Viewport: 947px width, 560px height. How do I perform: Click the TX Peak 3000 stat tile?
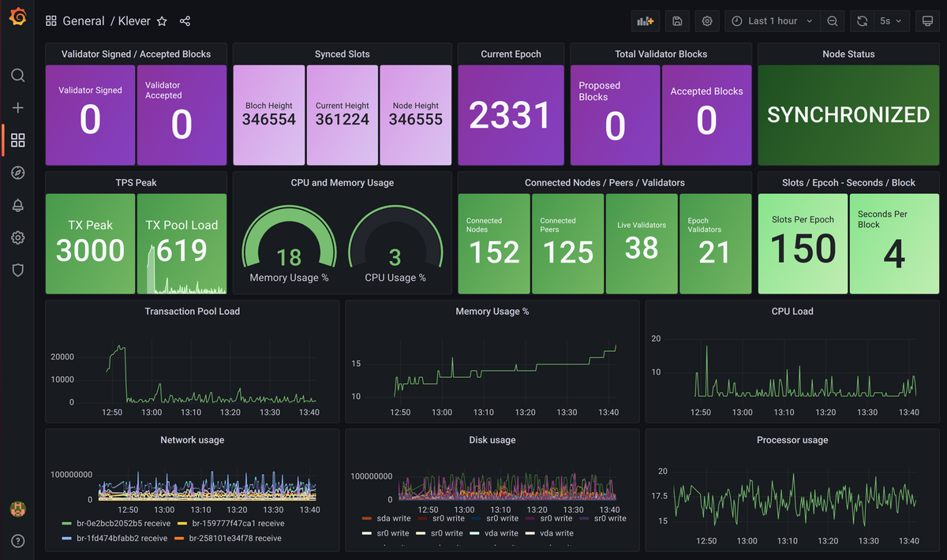90,244
